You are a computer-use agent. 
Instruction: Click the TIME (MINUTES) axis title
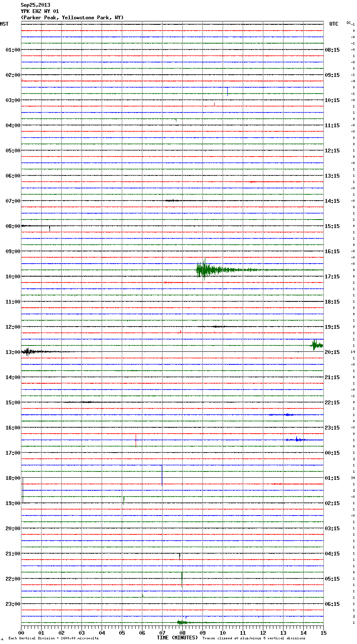click(177, 638)
